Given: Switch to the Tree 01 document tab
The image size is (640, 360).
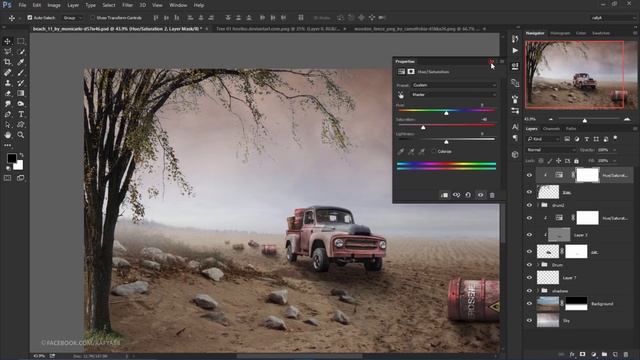Looking at the screenshot, I should (x=278, y=29).
